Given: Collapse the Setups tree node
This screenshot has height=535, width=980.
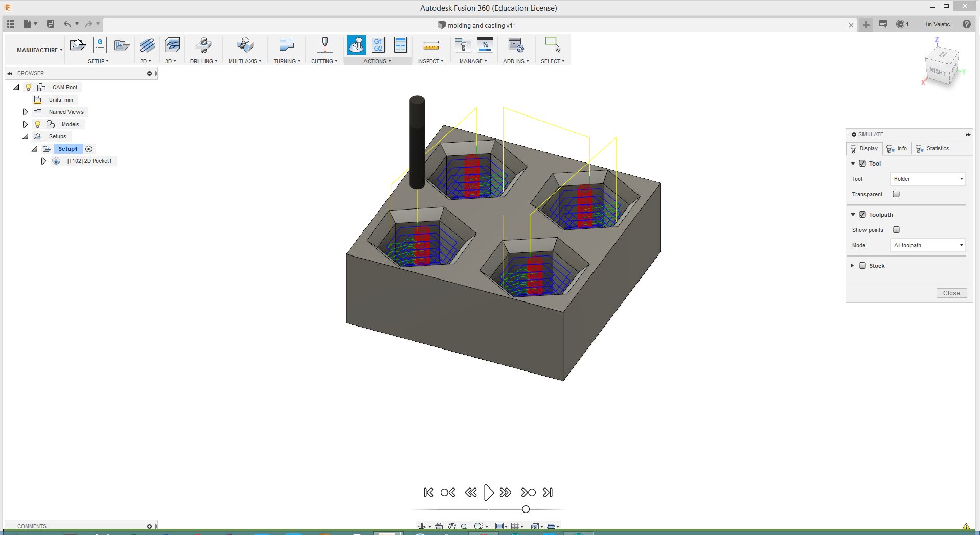Looking at the screenshot, I should (25, 136).
